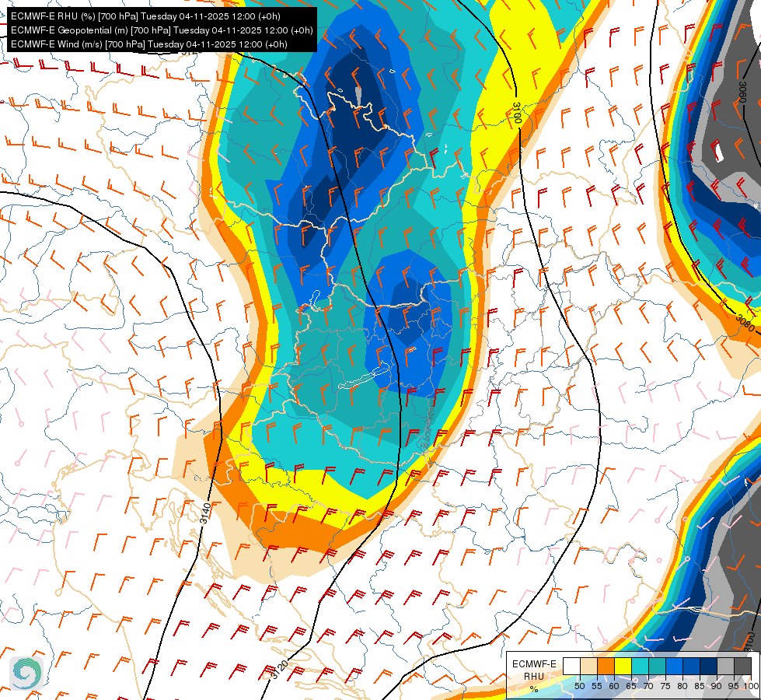The image size is (761, 700).
Task: Click the 3120 geopotential contour label
Action: 279,670
